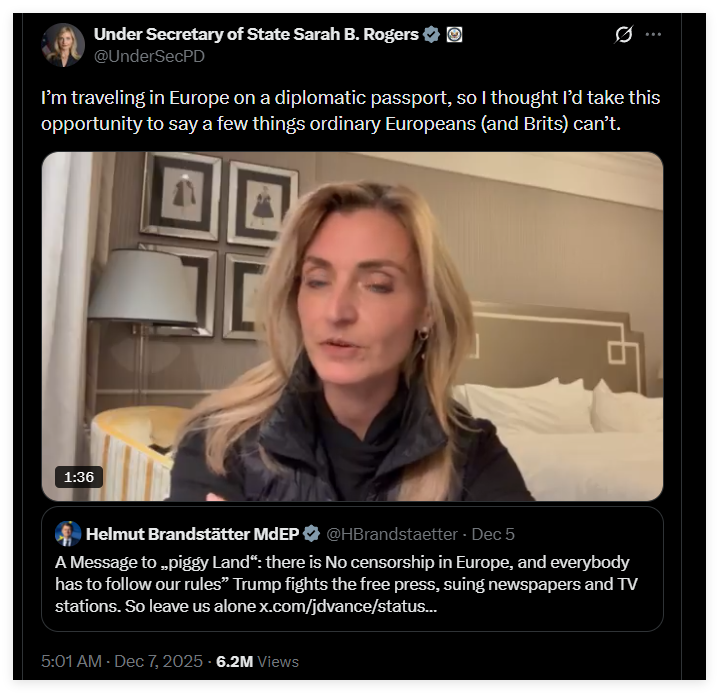Click Sarah B. Rogers' blue verified badge
Image resolution: width=719 pixels, height=693 pixels.
coord(431,35)
